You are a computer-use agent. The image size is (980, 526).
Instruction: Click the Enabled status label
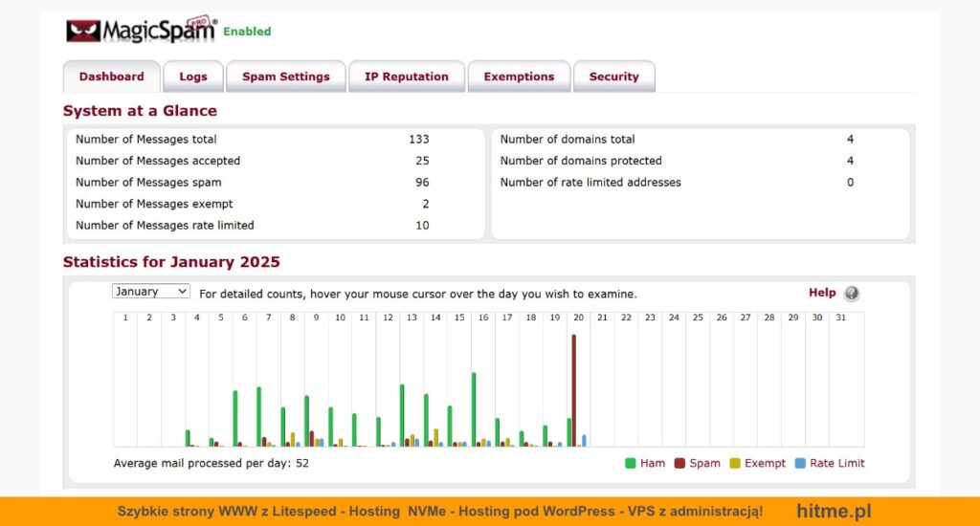pos(247,32)
